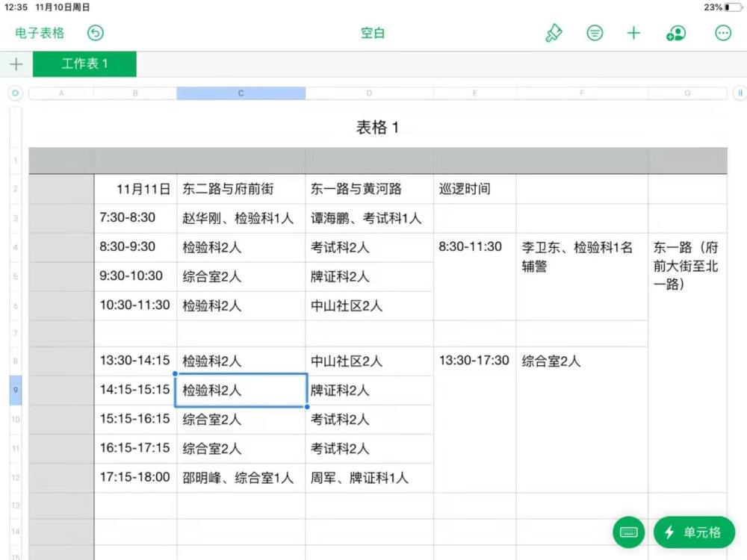Select column E header

click(474, 93)
